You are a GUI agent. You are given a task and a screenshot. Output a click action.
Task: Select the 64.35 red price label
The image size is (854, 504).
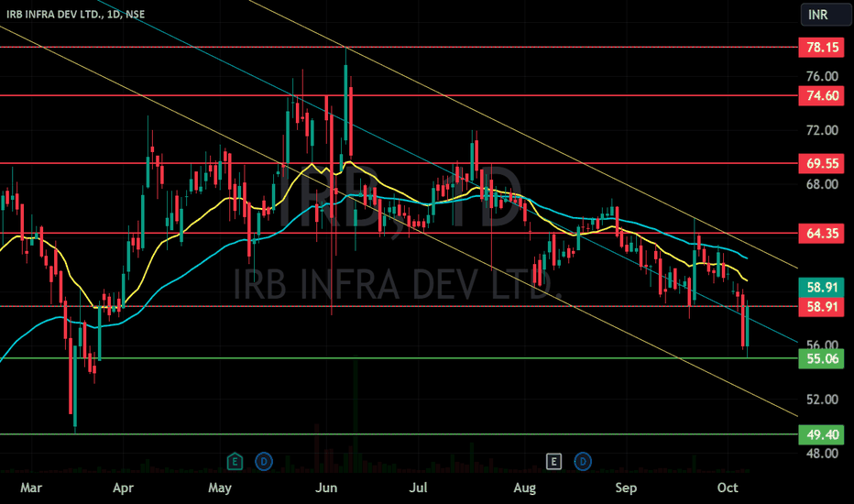click(x=821, y=233)
